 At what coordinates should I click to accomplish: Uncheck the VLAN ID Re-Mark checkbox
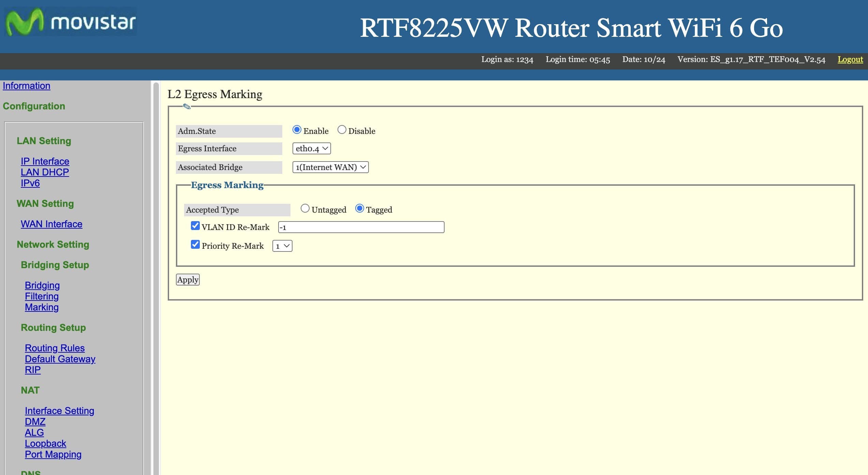click(x=195, y=226)
